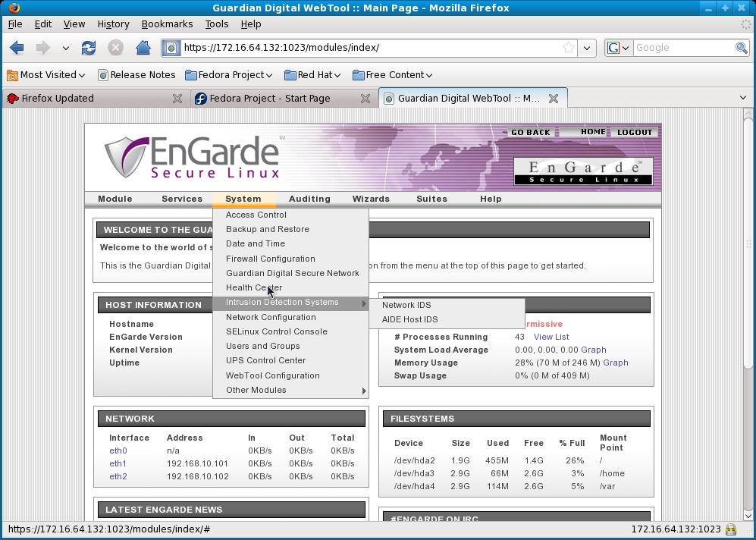The width and height of the screenshot is (756, 540).
Task: Open the View menu
Action: click(x=74, y=24)
